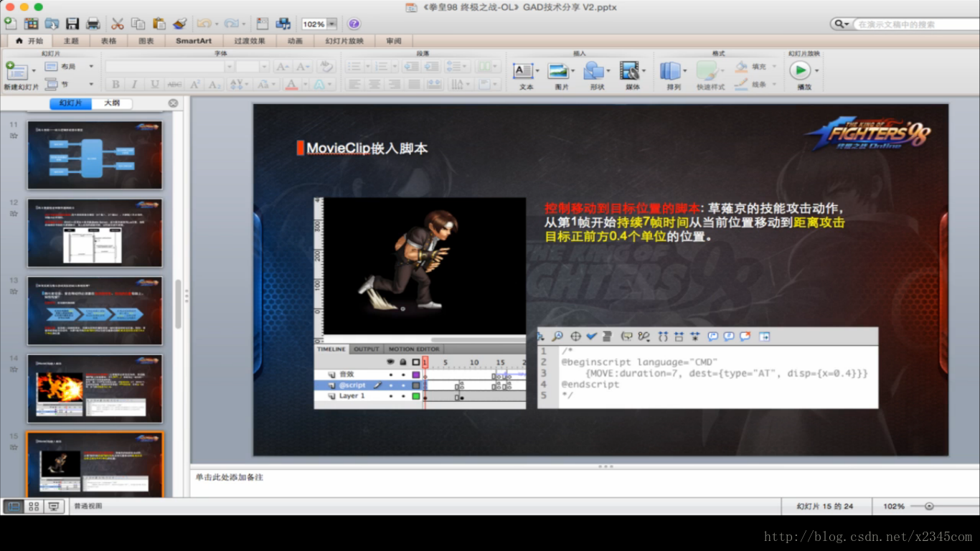The height and width of the screenshot is (551, 980).
Task: Select the 幻灯片 slides pane tab
Action: tap(70, 103)
